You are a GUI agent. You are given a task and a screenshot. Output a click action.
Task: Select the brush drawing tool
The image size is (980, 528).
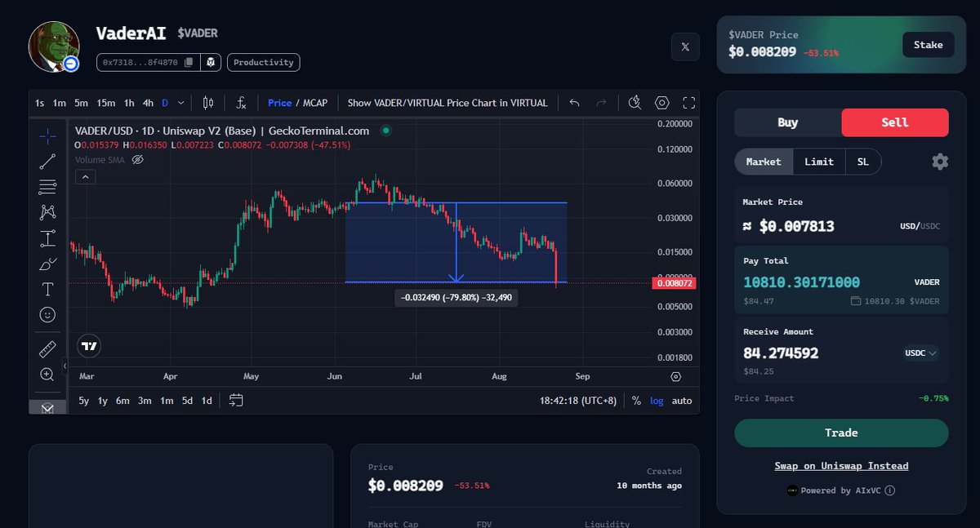click(47, 264)
